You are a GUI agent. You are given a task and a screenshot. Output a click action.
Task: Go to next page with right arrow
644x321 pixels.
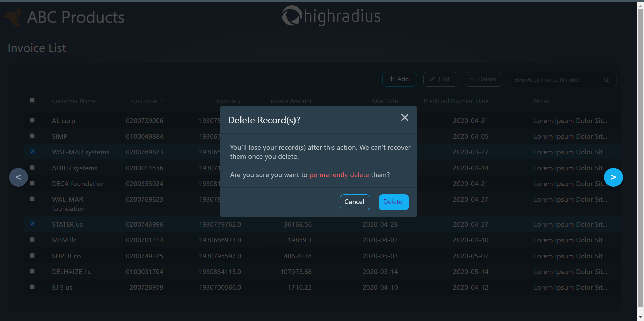[x=613, y=177]
